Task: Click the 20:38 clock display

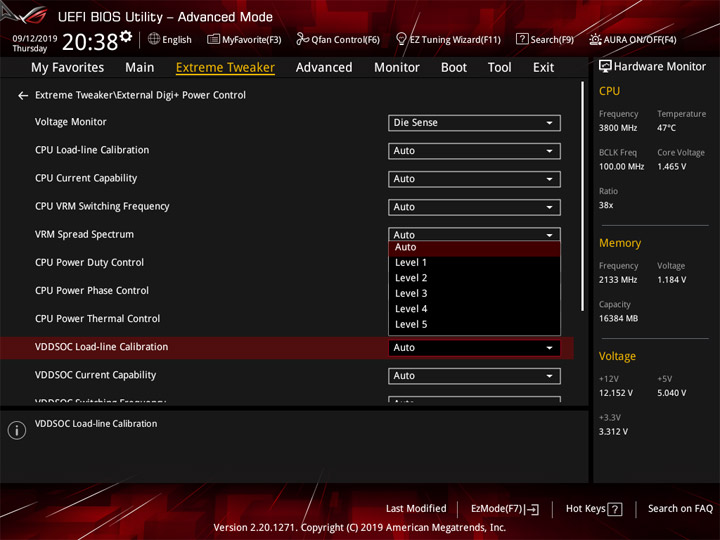Action: [90, 42]
